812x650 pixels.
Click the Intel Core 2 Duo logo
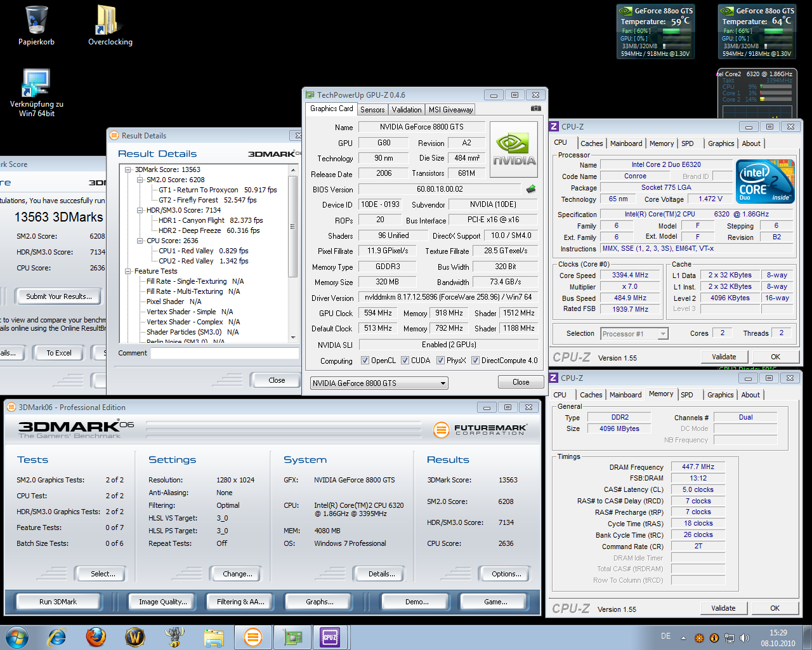point(765,182)
